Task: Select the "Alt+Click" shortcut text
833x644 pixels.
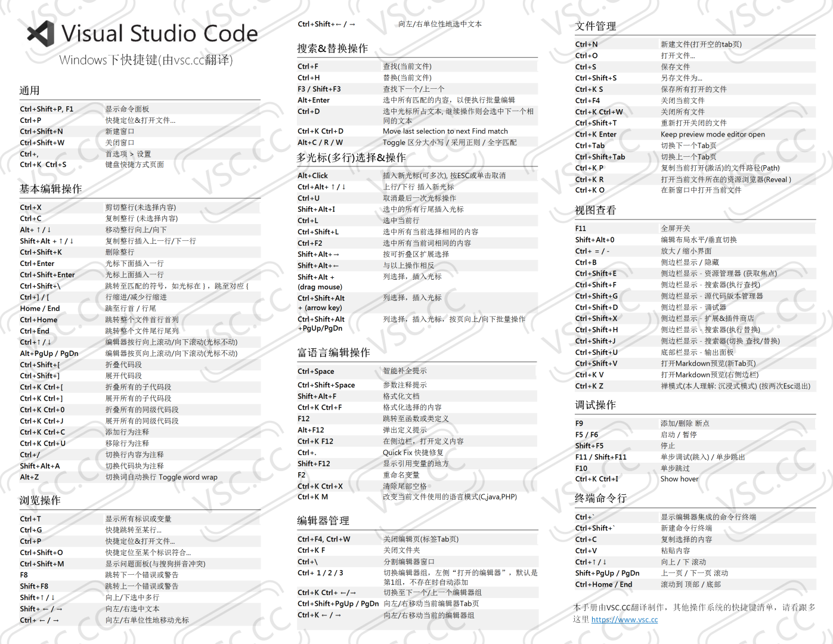Action: [313, 176]
